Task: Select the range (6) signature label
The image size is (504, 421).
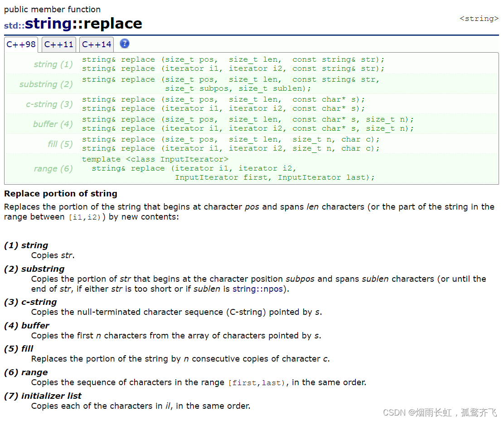Action: (x=53, y=168)
